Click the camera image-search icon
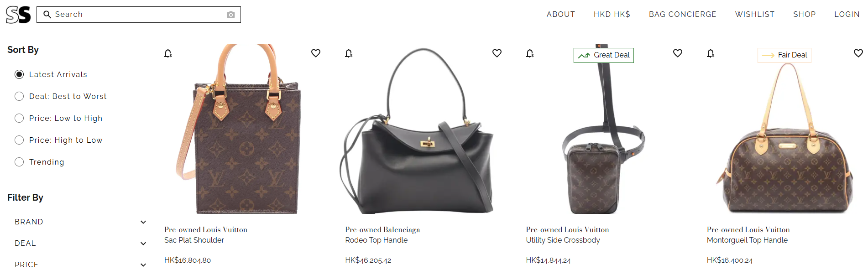This screenshot has width=868, height=275. [231, 15]
